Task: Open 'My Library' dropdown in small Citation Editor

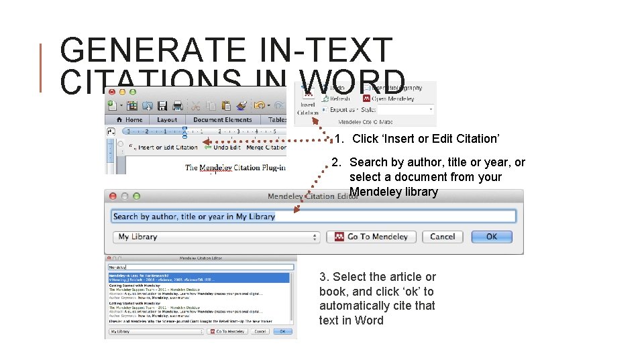Action: [x=156, y=331]
